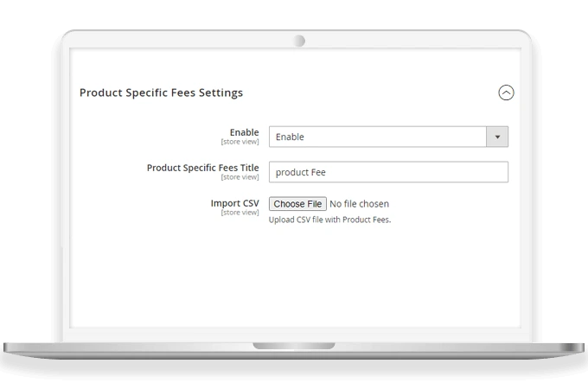This screenshot has height=389, width=588.
Task: Click the 'Upload CSV file with Product Fees' note
Action: pyautogui.click(x=329, y=220)
